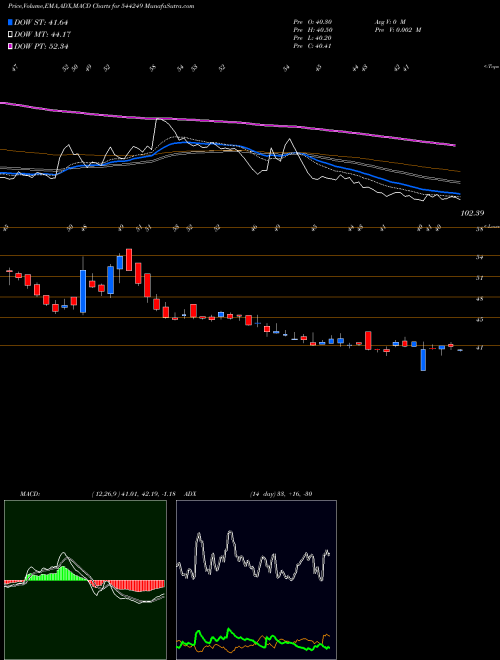Image resolution: width=500 pixels, height=660 pixels.
Task: Click the 102.39 value below the EMA chart
Action: (x=472, y=213)
